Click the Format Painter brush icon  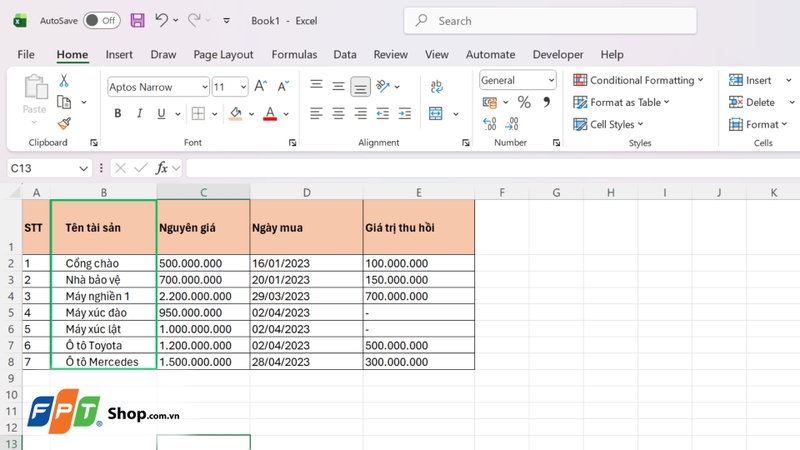point(64,123)
